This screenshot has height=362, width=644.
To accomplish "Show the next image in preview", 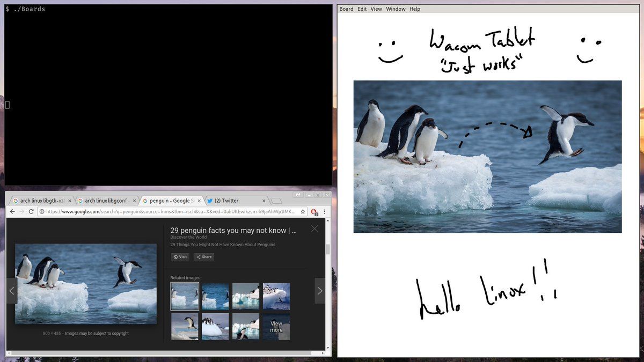I will point(320,291).
